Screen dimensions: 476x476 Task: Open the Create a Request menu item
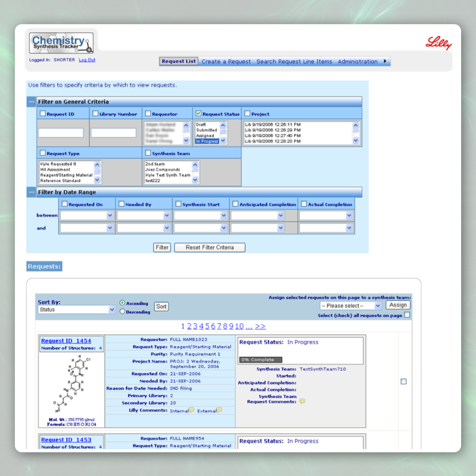click(226, 61)
